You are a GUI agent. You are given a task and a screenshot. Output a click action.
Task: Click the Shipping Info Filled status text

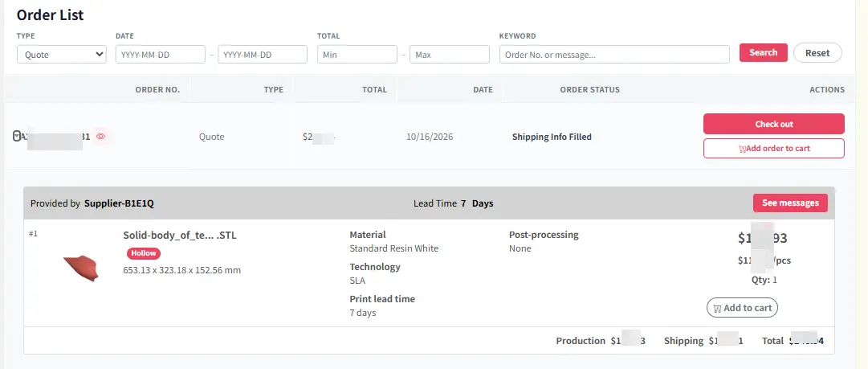[x=552, y=137]
